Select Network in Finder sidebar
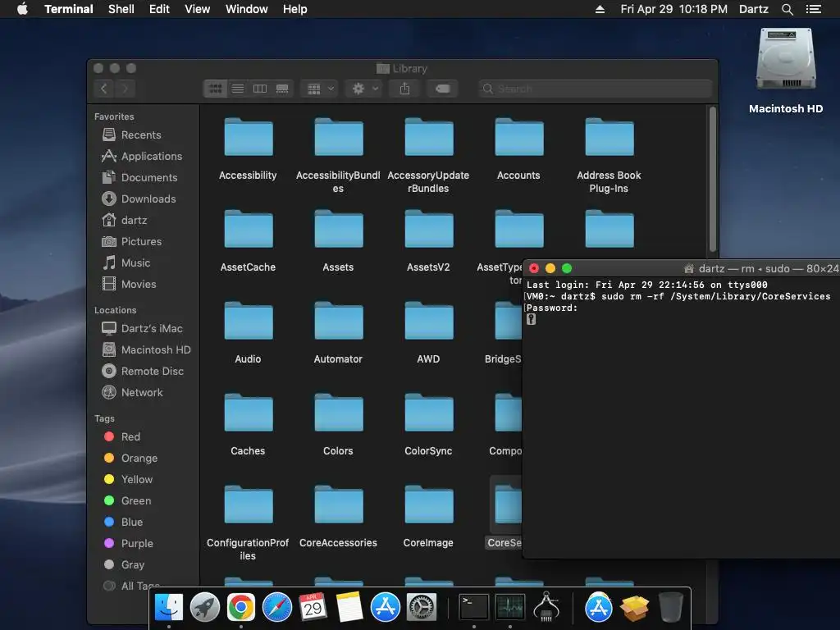The height and width of the screenshot is (630, 840). click(x=132, y=393)
